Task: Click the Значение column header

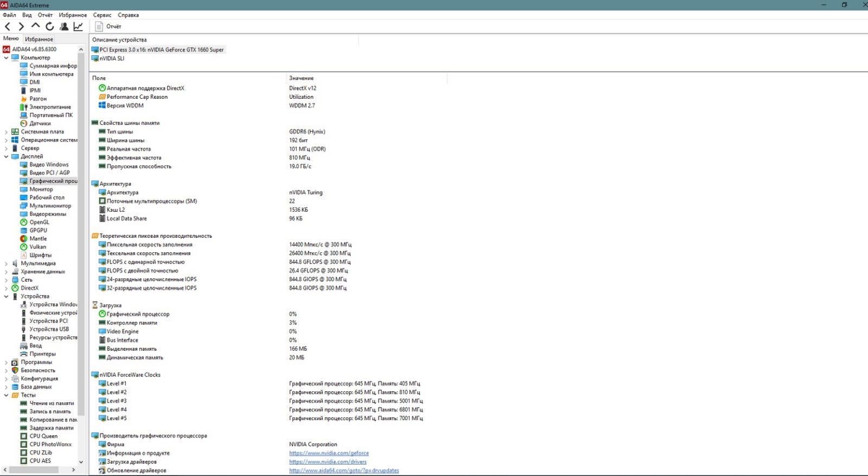Action: point(367,78)
